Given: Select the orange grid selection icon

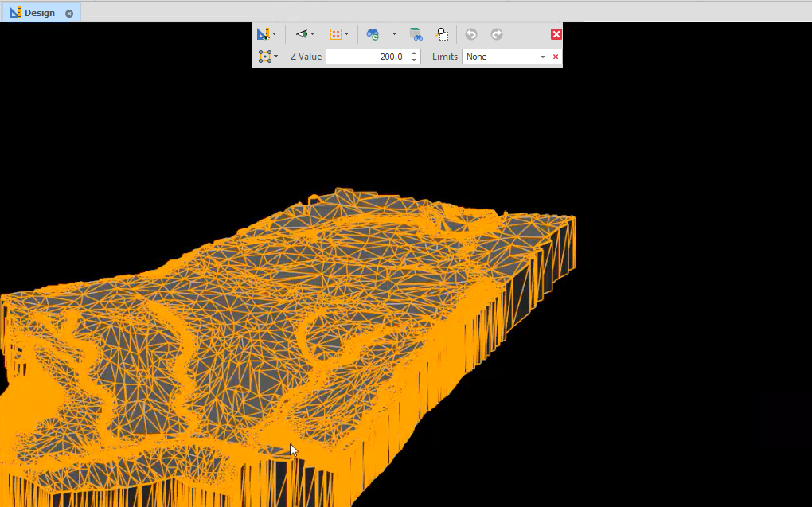Looking at the screenshot, I should (x=336, y=34).
